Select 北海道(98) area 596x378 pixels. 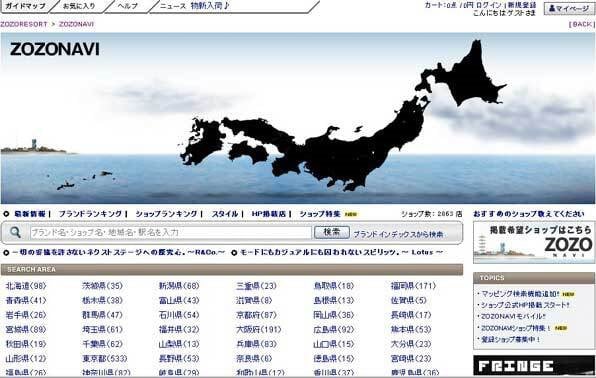tap(26, 286)
